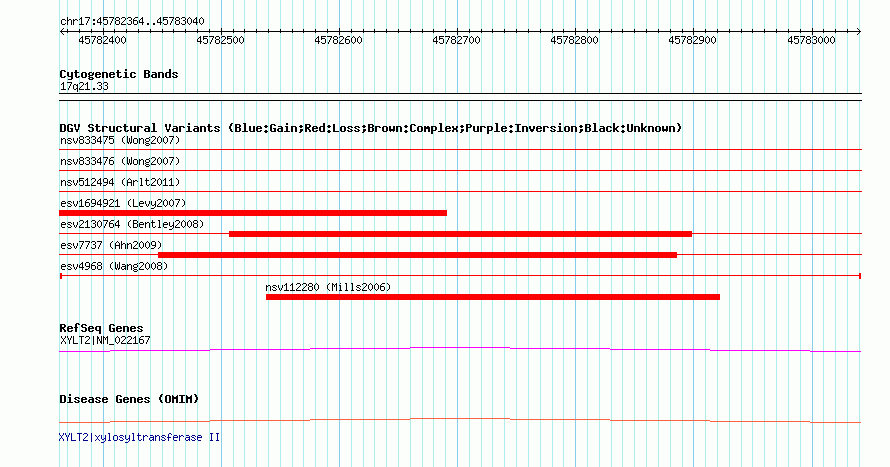Click the thick red esv1694921 loss bar

[253, 213]
